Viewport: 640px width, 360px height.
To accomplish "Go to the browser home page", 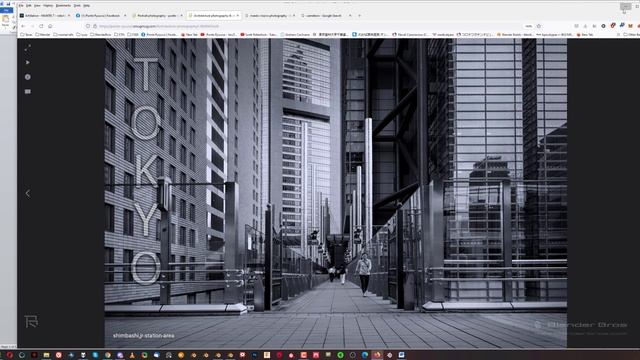I will click(50, 26).
